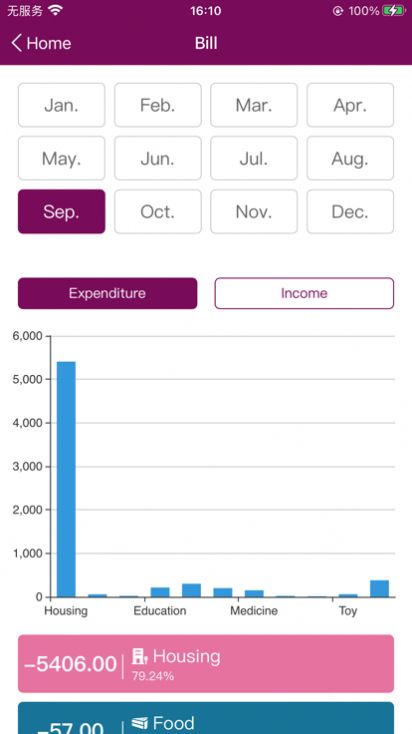412x734 pixels.
Task: Open the pink Housing expense card
Action: click(206, 664)
